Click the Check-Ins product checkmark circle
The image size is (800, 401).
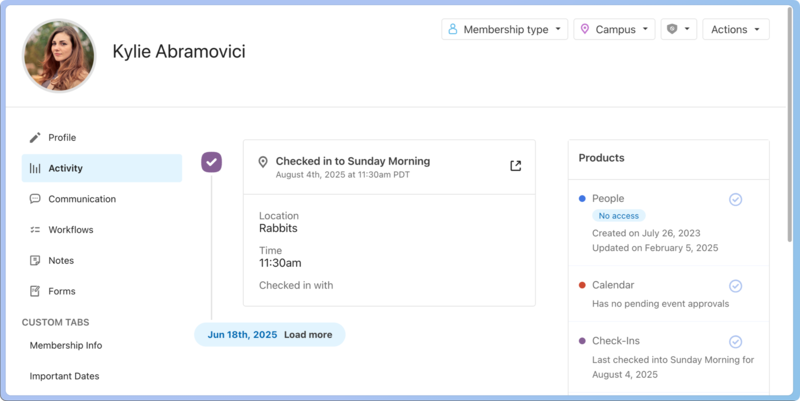[735, 342]
